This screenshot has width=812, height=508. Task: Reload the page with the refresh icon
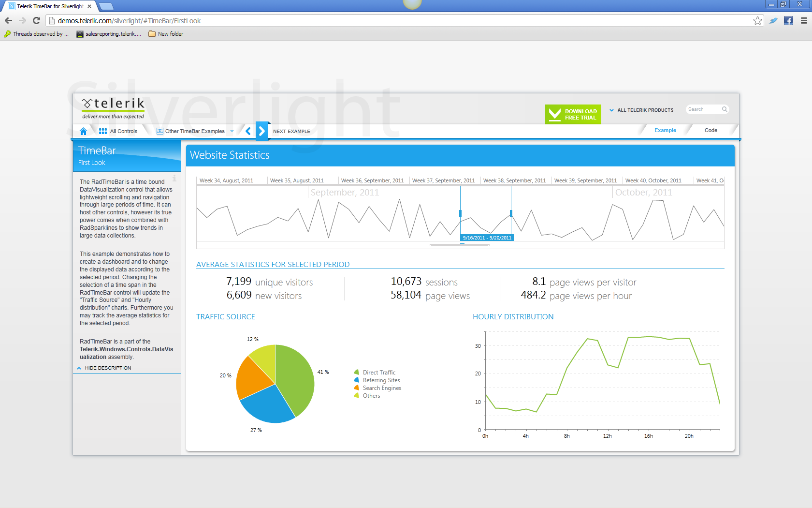[x=36, y=21]
